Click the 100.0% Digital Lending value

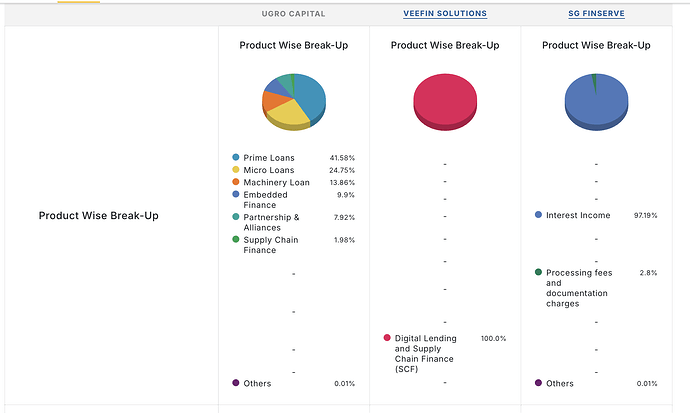(x=493, y=338)
